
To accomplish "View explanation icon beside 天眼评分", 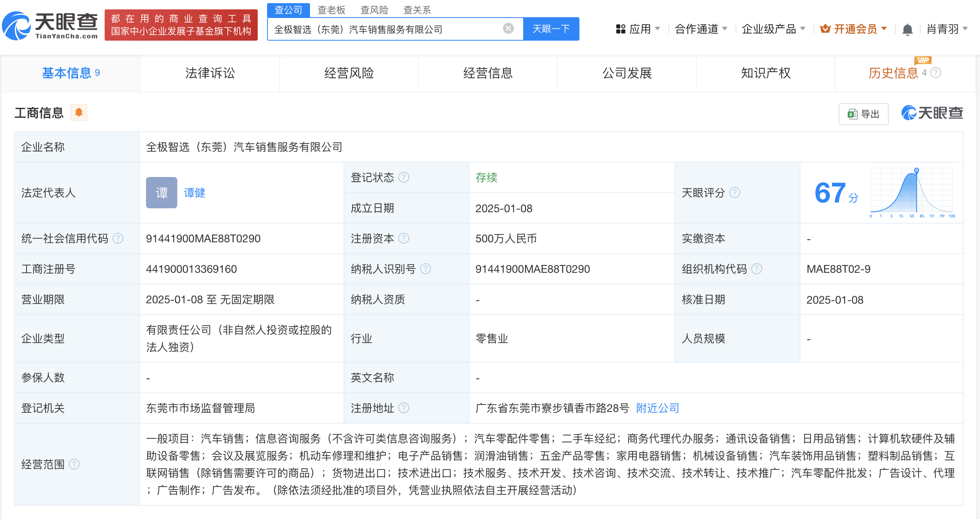I will point(735,193).
